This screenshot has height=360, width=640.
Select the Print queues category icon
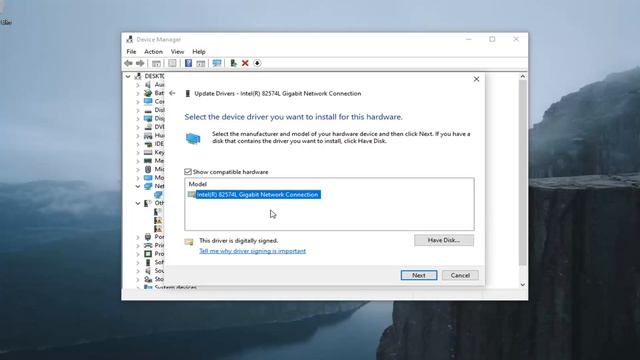tap(148, 245)
